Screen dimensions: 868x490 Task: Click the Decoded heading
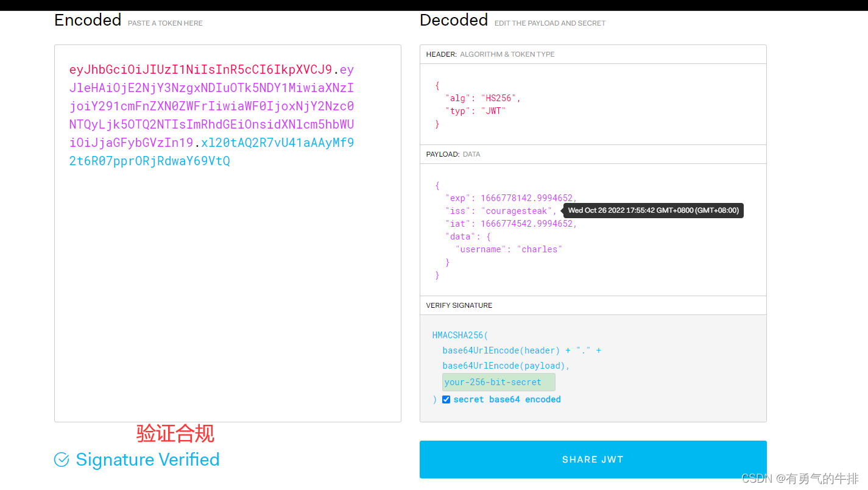click(454, 20)
